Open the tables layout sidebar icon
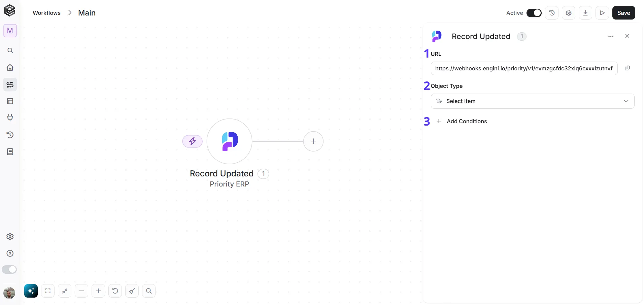Image resolution: width=644 pixels, height=305 pixels. [10, 101]
